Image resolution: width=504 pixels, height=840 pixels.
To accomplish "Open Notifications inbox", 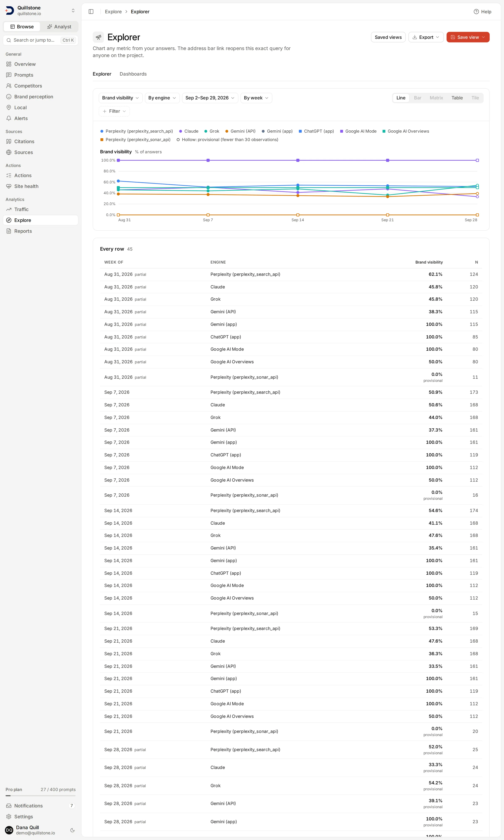I will pos(40,806).
